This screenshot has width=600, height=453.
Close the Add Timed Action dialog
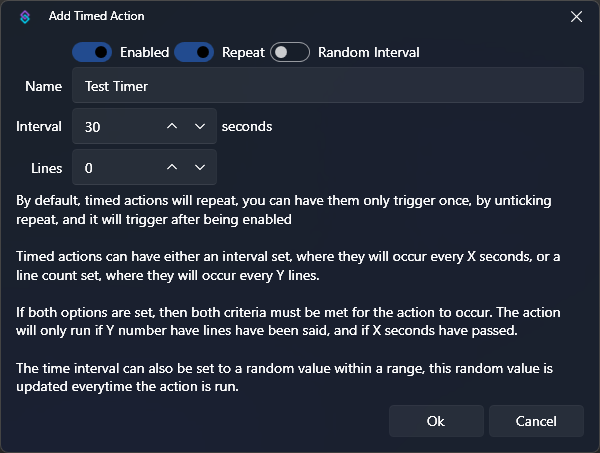(x=576, y=16)
